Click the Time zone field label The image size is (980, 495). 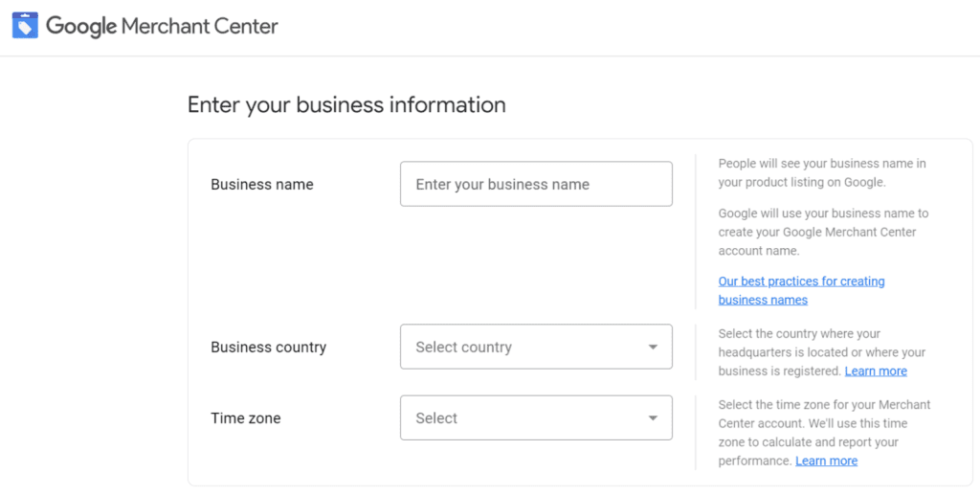(246, 418)
